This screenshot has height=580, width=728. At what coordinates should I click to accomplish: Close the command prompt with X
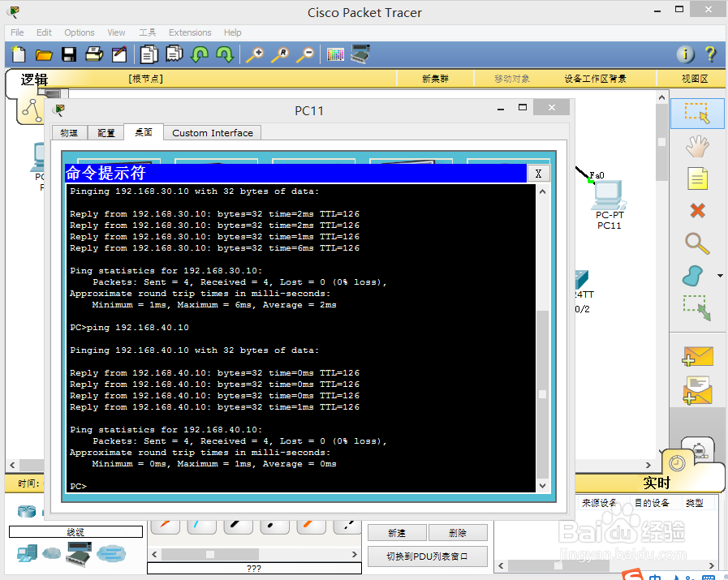click(x=538, y=174)
